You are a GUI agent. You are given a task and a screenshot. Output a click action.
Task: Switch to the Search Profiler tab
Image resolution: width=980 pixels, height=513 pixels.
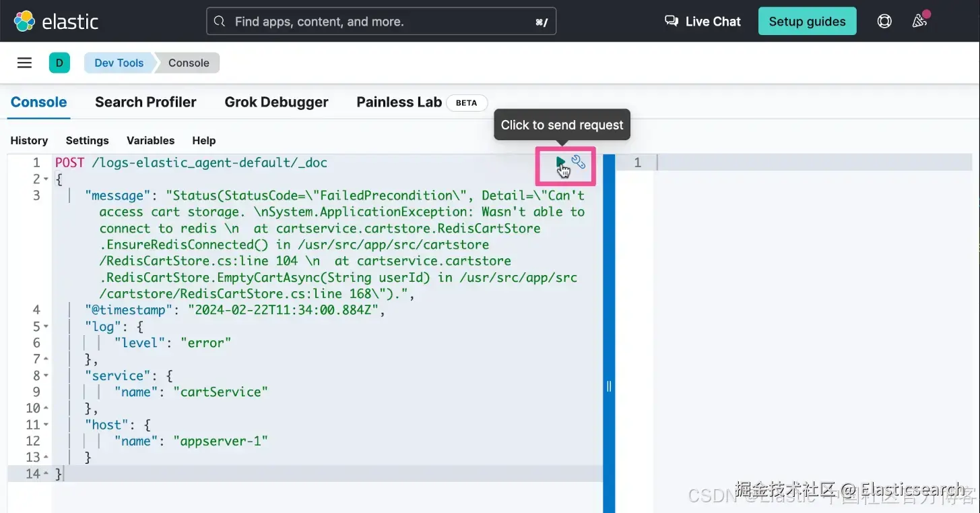(145, 102)
